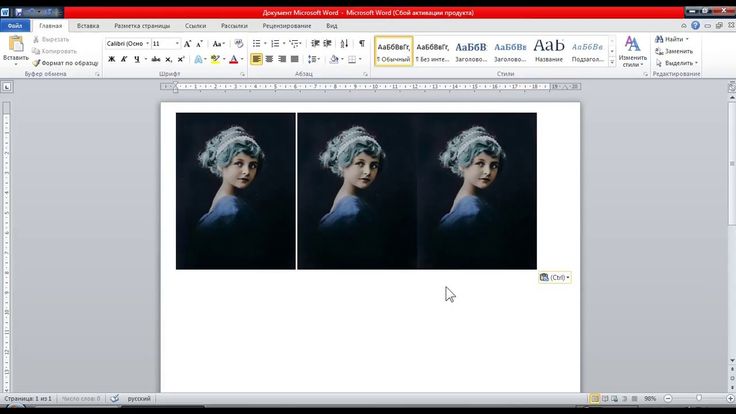Click the Clear Formatting eraser icon
The width and height of the screenshot is (736, 414).
(239, 44)
